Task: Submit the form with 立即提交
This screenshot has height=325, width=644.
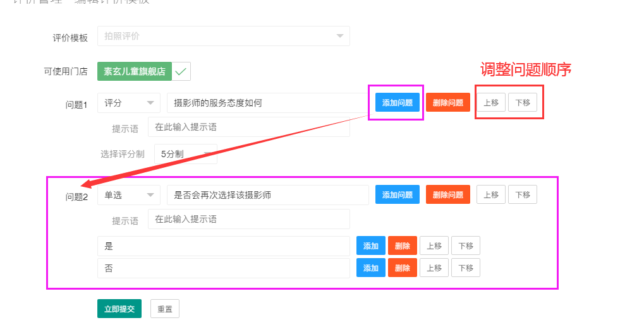Action: click(x=119, y=309)
